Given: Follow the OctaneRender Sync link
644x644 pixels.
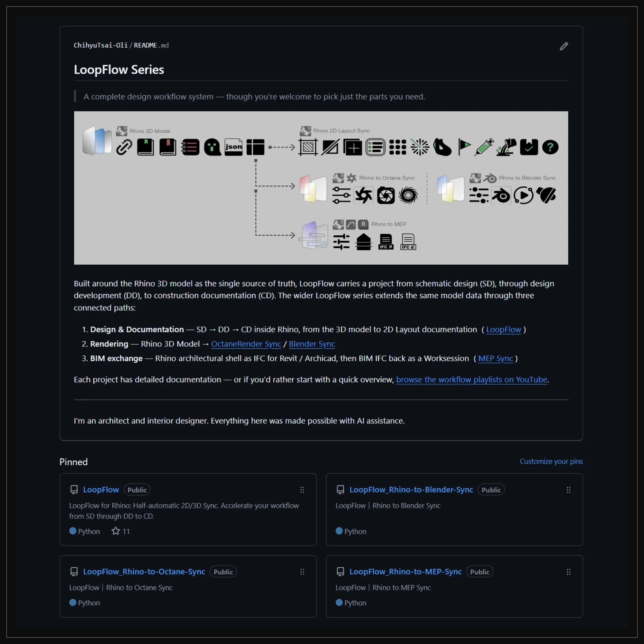Looking at the screenshot, I should point(246,344).
